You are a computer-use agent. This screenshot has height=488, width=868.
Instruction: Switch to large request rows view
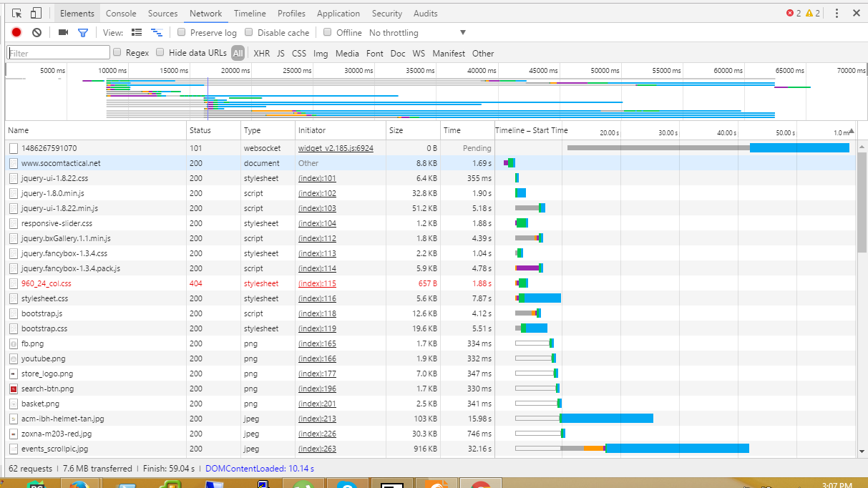(x=137, y=32)
